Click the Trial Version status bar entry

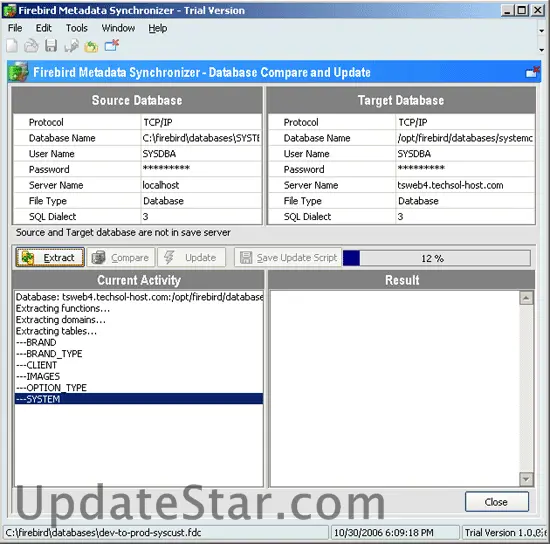505,533
